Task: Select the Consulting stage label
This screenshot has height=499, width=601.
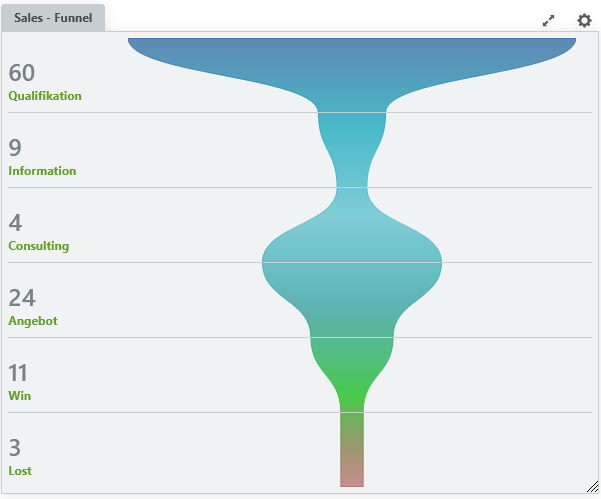Action: [39, 246]
